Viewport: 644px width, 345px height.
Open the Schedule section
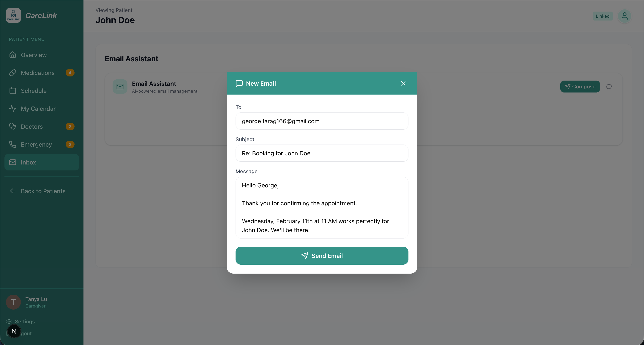(x=34, y=91)
